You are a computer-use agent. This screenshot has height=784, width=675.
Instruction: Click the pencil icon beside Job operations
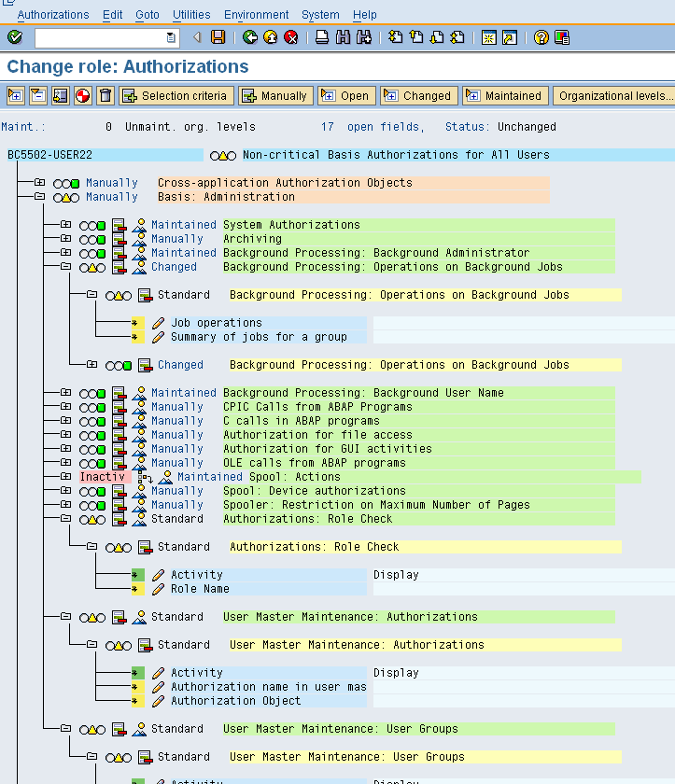coord(159,323)
